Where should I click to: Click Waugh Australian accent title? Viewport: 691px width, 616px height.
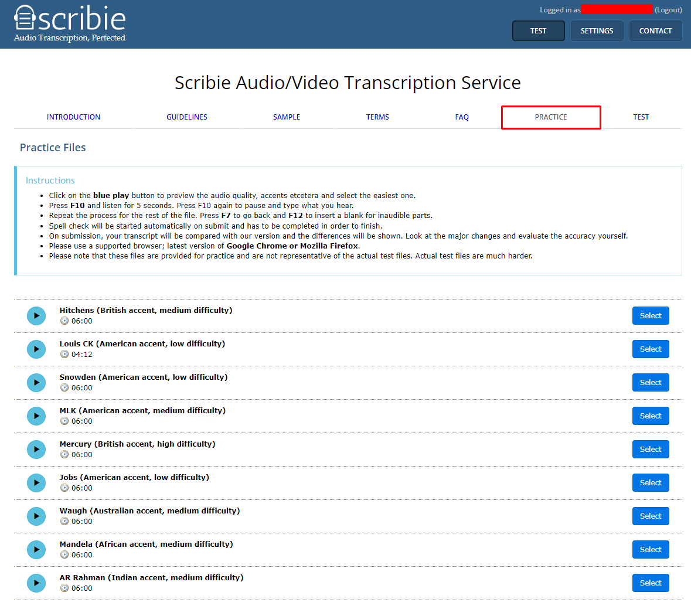coord(150,511)
